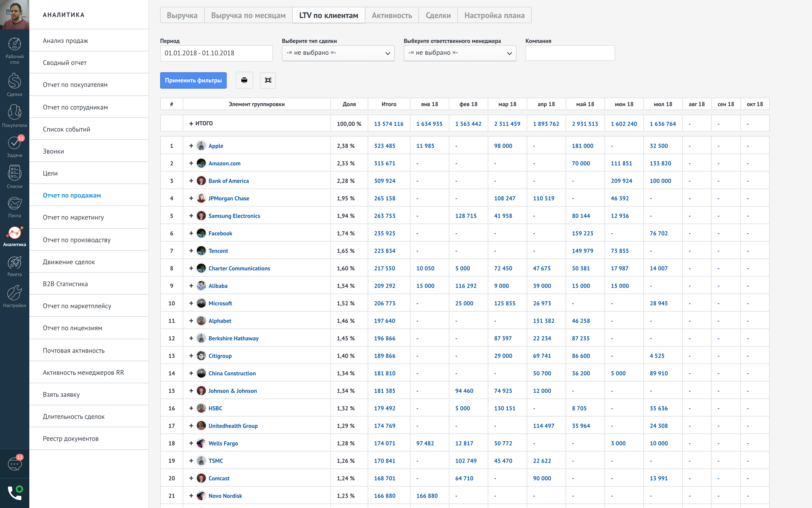Image resolution: width=812 pixels, height=508 pixels.
Task: Click the Компания input field
Action: click(570, 53)
